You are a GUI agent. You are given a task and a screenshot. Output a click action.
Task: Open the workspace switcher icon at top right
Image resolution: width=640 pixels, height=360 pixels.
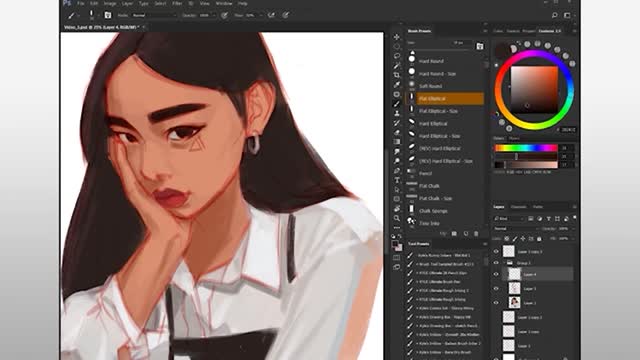[x=567, y=15]
